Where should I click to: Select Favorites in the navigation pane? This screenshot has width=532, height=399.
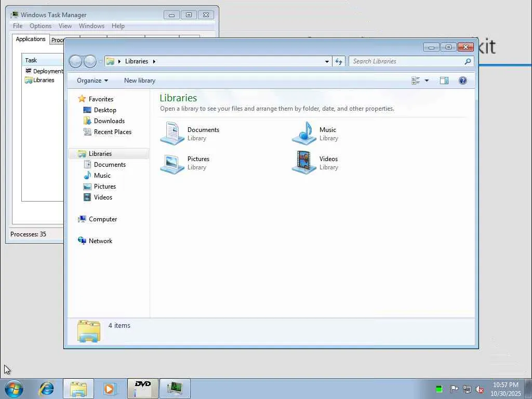[x=101, y=99]
